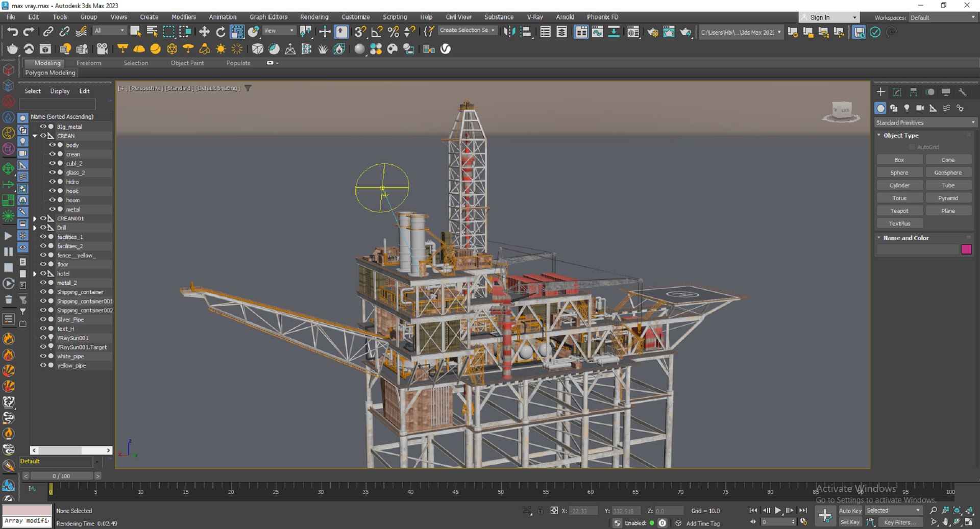980x529 pixels.
Task: Expand the CREAN001 group
Action: point(35,218)
